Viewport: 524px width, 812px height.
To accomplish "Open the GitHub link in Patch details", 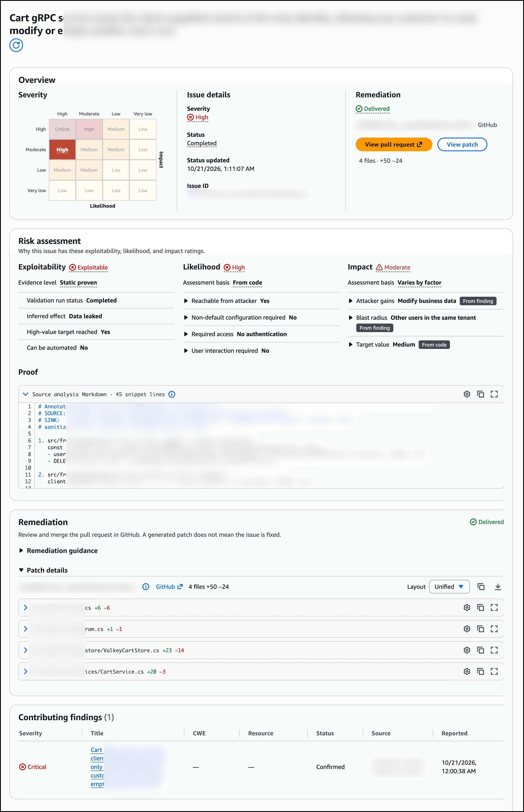I will 169,587.
